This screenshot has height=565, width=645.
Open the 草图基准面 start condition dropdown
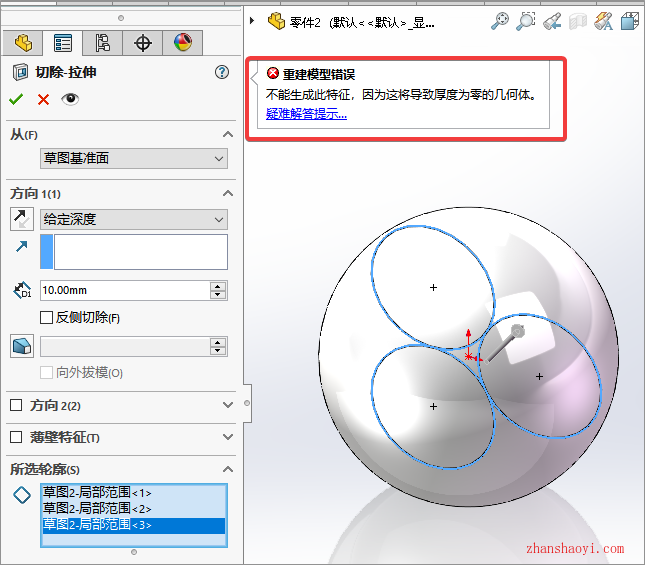point(134,158)
